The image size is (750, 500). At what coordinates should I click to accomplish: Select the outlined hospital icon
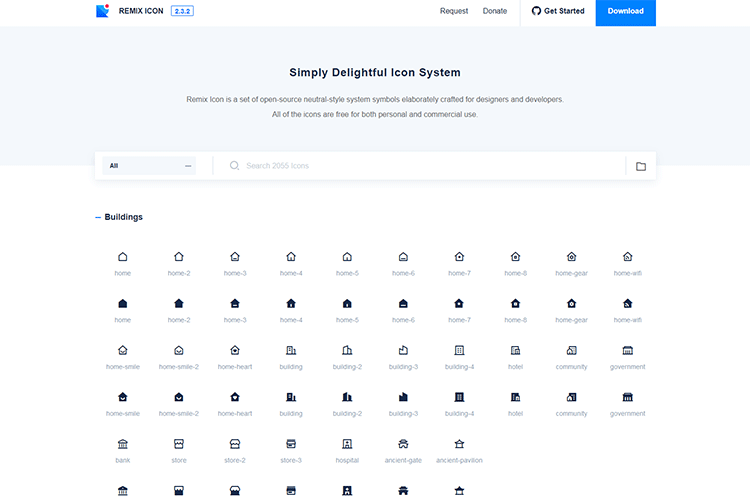347,444
